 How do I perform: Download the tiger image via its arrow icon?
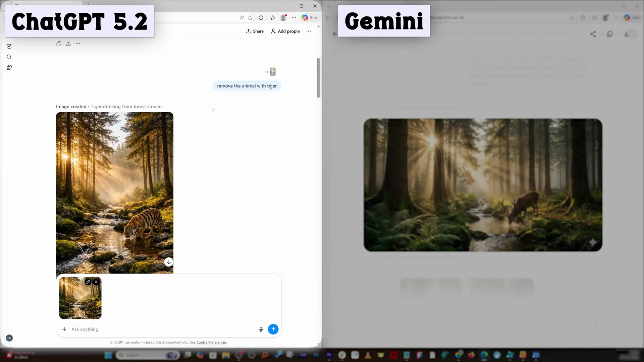click(169, 262)
